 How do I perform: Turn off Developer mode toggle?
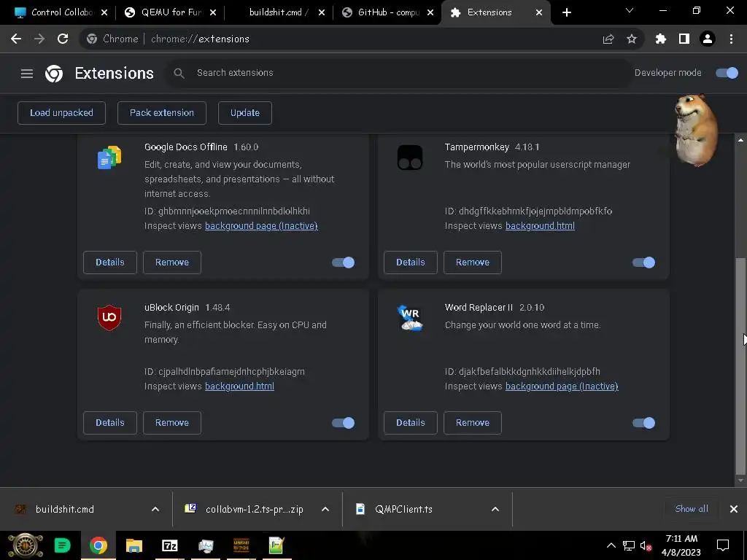tap(727, 73)
